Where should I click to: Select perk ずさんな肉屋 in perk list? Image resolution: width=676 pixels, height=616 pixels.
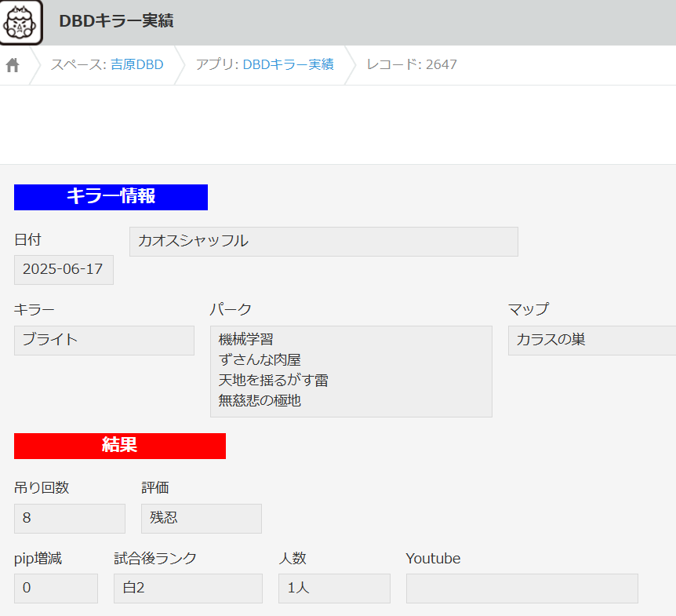coord(260,359)
